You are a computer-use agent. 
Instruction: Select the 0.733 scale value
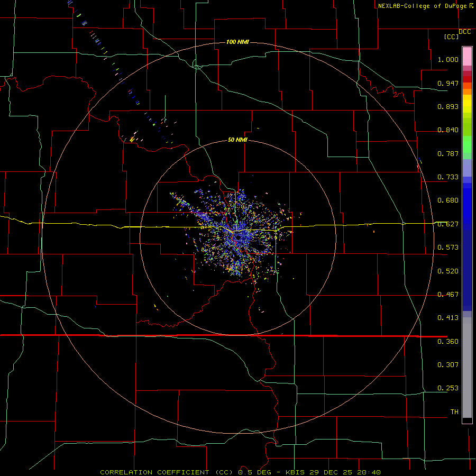pyautogui.click(x=448, y=177)
